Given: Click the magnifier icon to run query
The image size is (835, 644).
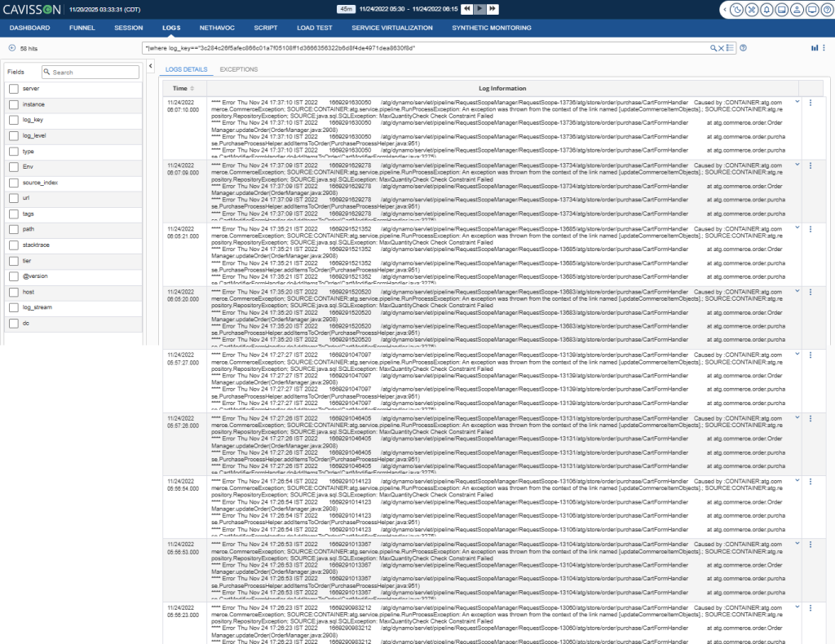Looking at the screenshot, I should 713,48.
